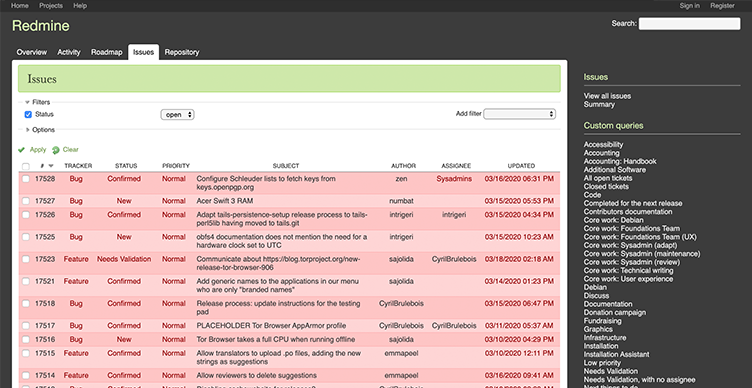This screenshot has height=388, width=752.
Task: Open issue number 17528 link
Action: click(x=45, y=179)
